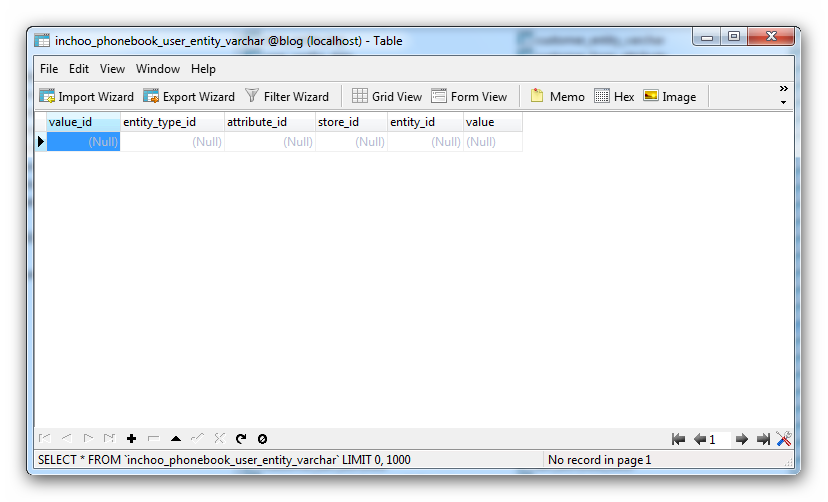Open the Window menu

click(x=158, y=69)
